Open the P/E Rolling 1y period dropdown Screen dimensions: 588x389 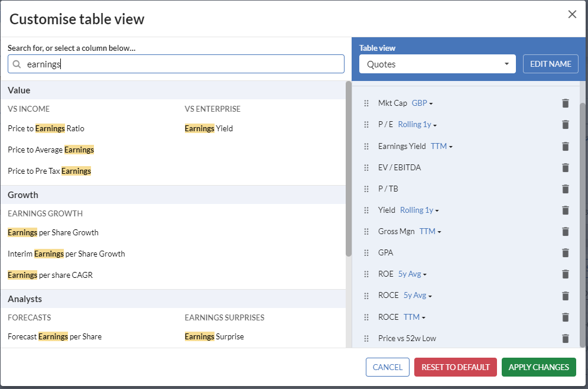coord(417,125)
